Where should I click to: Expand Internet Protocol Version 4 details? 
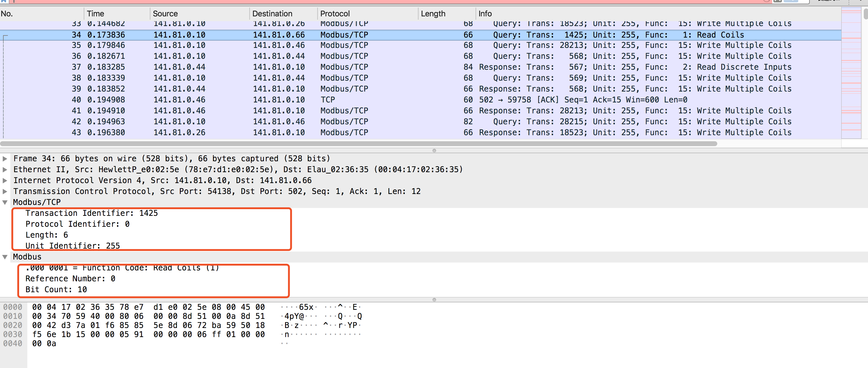point(5,180)
